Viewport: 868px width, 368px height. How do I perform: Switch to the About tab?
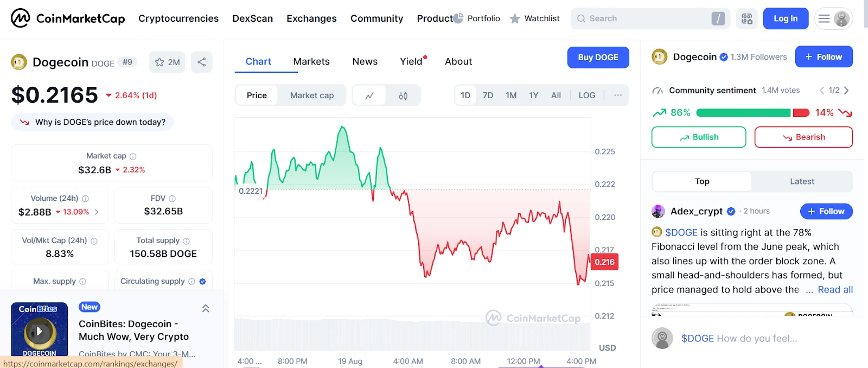[x=458, y=61]
